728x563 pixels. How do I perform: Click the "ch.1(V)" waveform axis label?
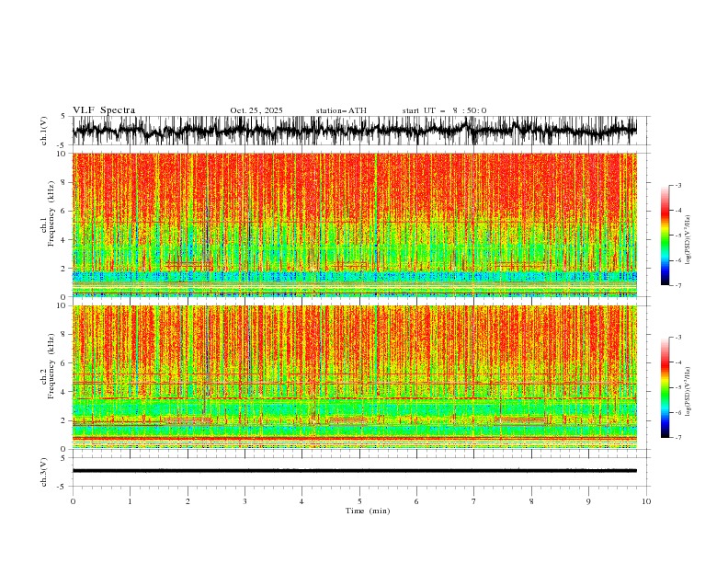click(x=44, y=131)
